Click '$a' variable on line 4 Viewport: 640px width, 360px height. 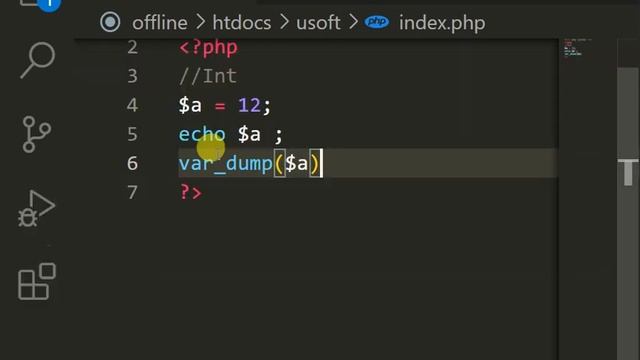point(190,105)
